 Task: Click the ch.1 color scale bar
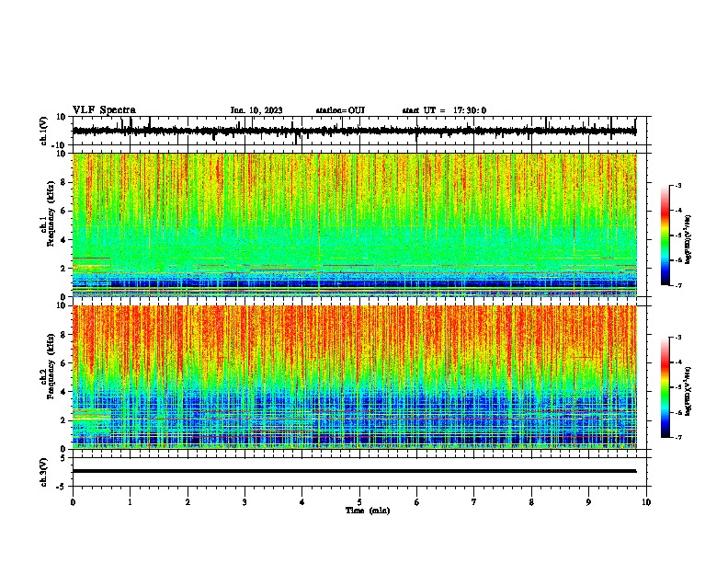(x=665, y=236)
